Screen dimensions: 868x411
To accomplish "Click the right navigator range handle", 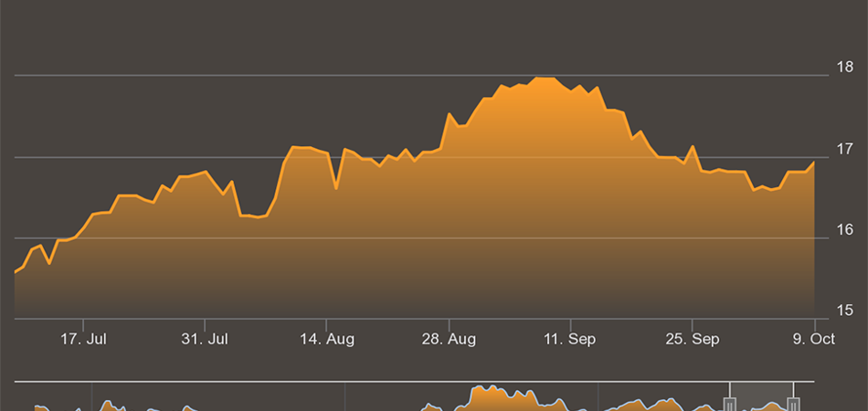I will (x=793, y=403).
